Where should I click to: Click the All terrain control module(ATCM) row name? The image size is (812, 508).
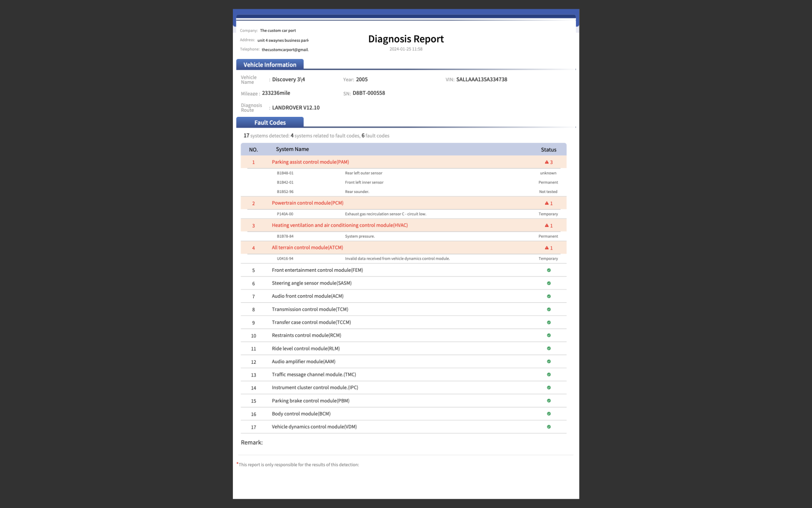(308, 248)
